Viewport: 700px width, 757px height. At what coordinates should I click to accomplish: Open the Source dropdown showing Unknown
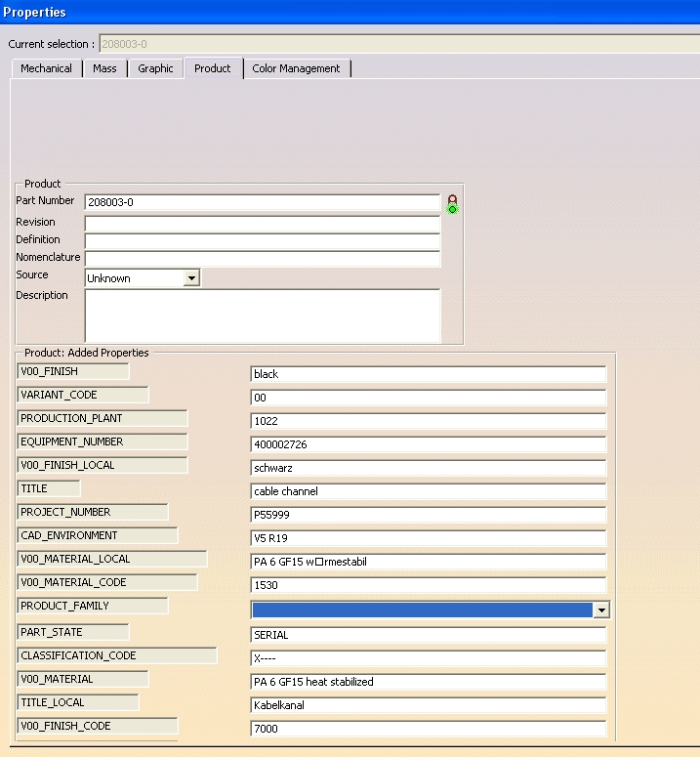coord(143,278)
